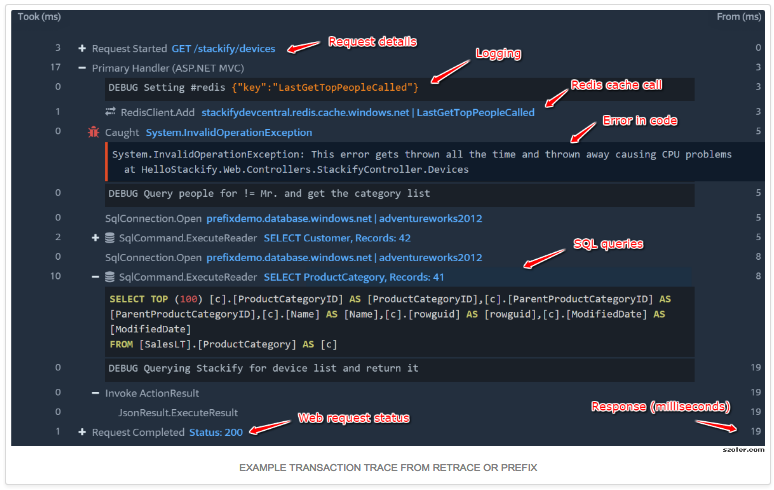Click the JsonResult.ExecuteResult row

pyautogui.click(x=178, y=413)
